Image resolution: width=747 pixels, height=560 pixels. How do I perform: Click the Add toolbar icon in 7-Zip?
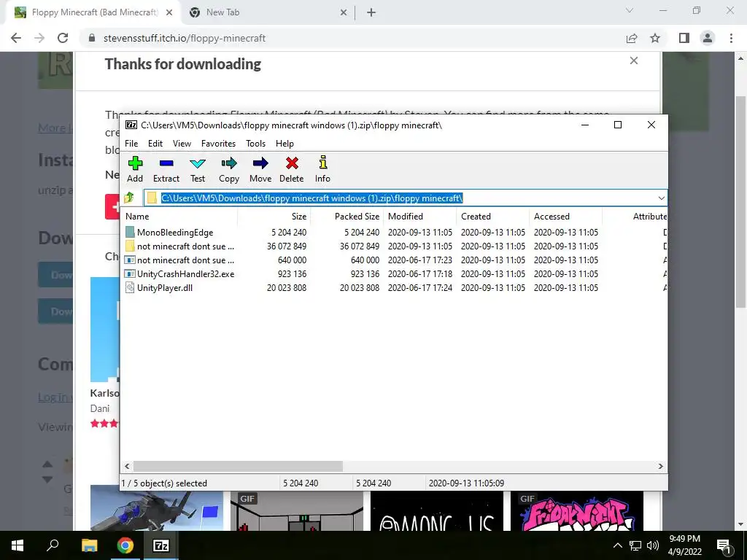tap(135, 169)
